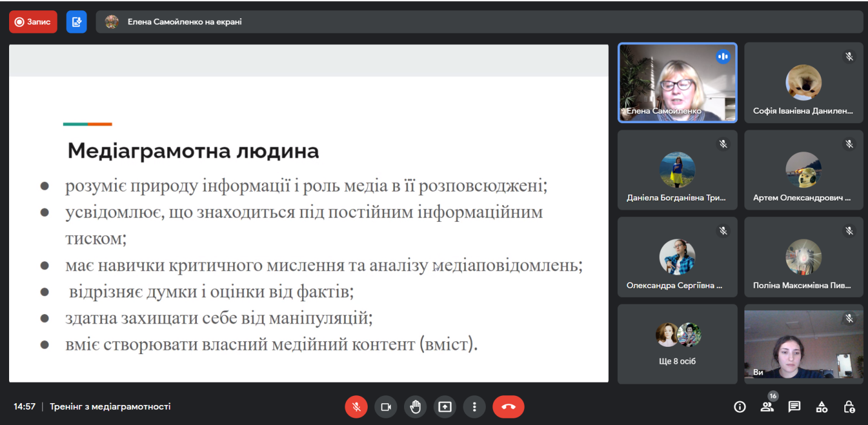868x425 pixels.
Task: Select Елена Самойленко's video tile
Action: point(677,83)
